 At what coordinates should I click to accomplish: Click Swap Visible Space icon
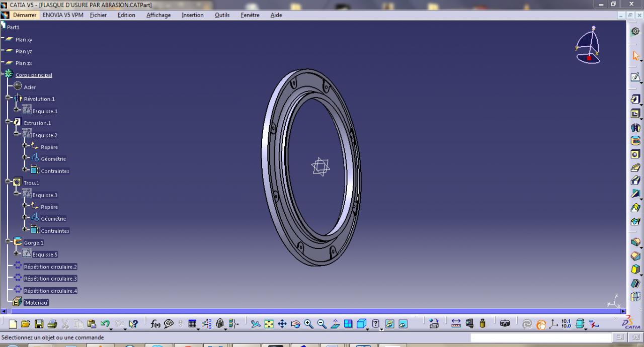pos(403,324)
